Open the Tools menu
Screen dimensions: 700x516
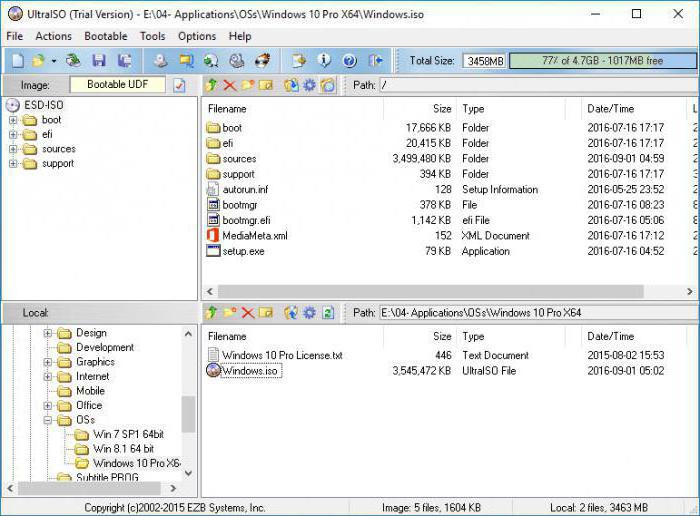tap(153, 36)
